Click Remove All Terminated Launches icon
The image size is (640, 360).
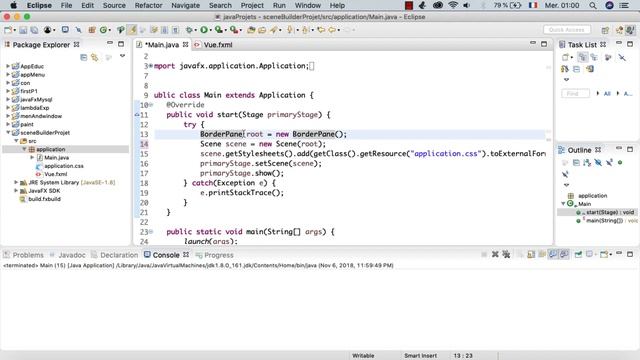coord(506,254)
